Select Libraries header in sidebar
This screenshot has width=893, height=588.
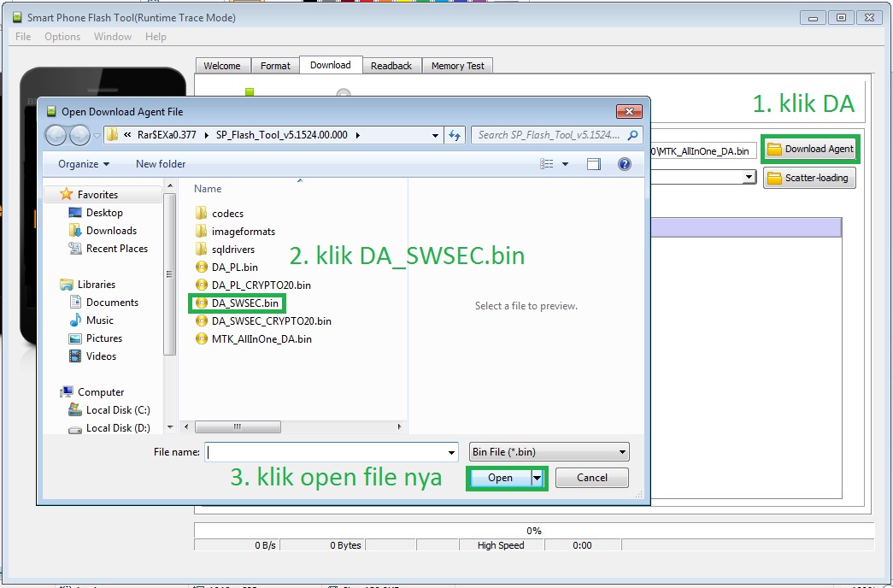(x=97, y=285)
